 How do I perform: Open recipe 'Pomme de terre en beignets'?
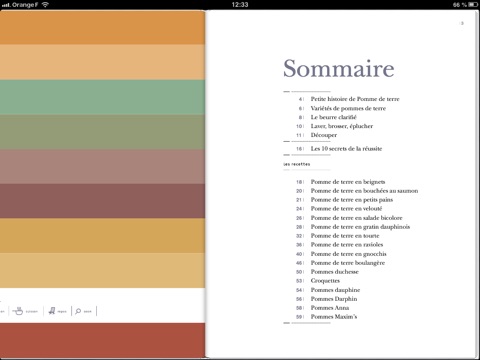[348, 182]
